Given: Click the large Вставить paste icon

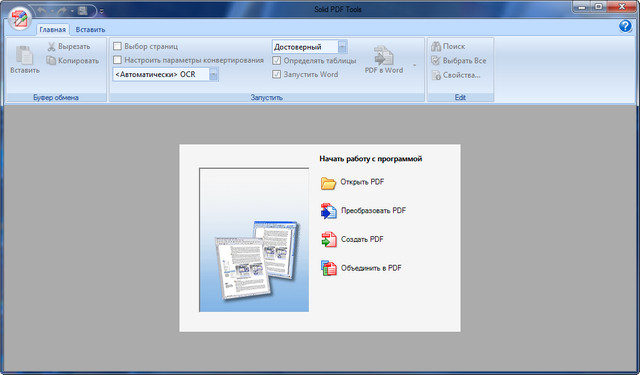Looking at the screenshot, I should coord(24,55).
